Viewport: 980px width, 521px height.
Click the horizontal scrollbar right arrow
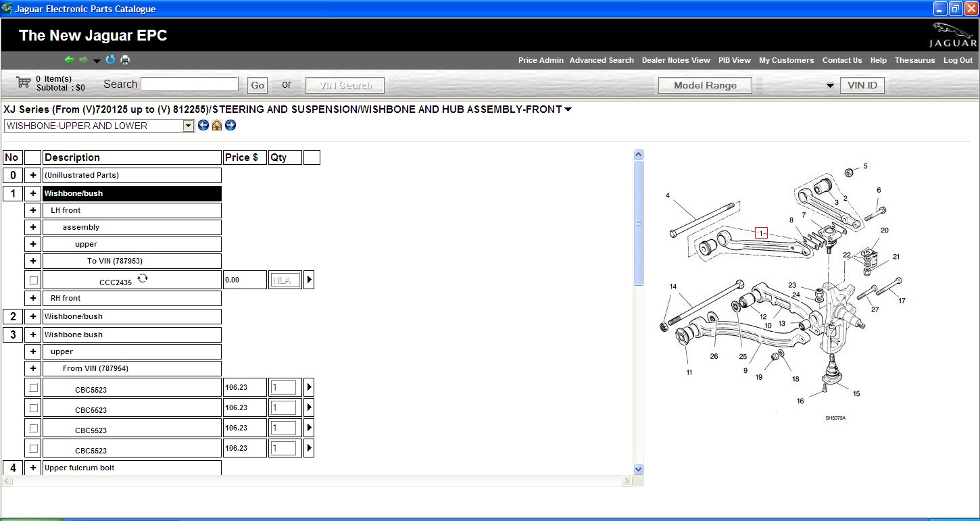pyautogui.click(x=627, y=481)
